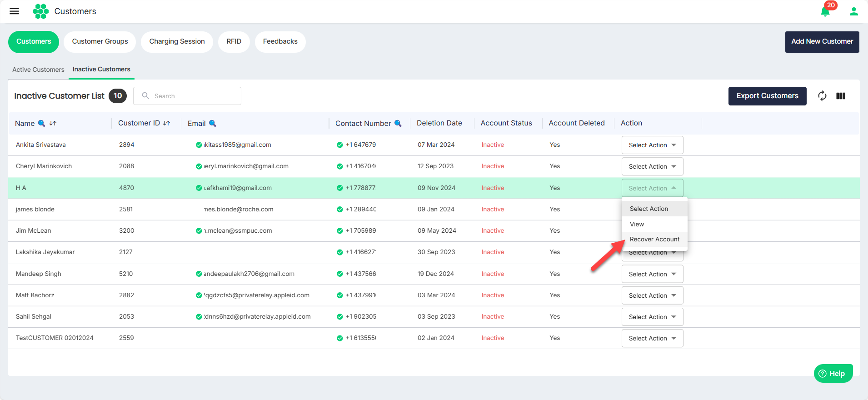Click the email address ending blonde@roche.com
Viewport: 868px width, 400px height.
pos(239,210)
